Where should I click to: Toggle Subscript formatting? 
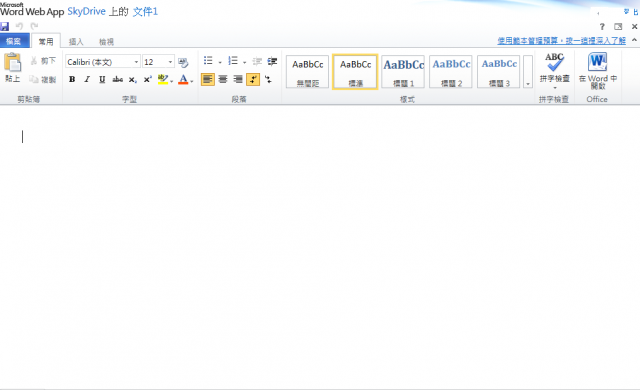133,79
